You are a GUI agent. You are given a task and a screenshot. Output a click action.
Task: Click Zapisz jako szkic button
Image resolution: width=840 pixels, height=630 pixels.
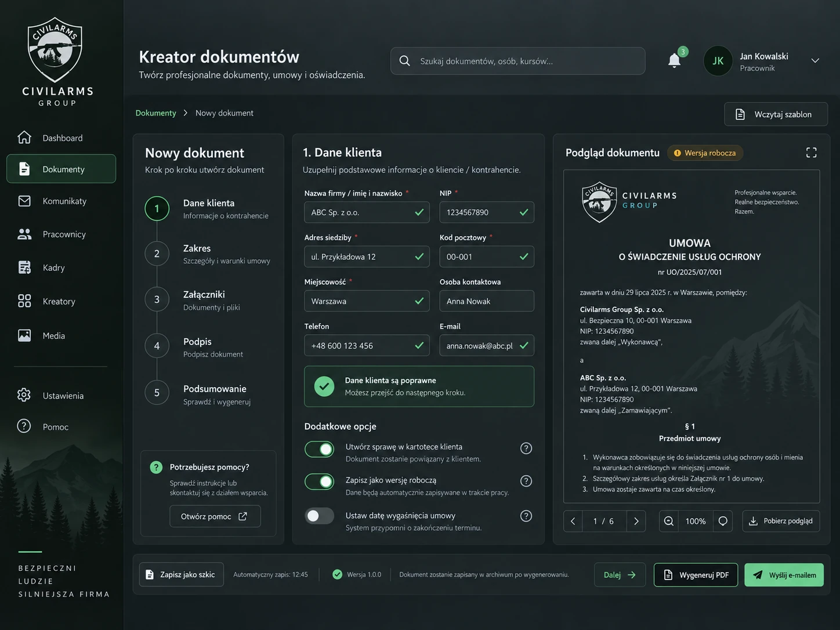point(182,575)
